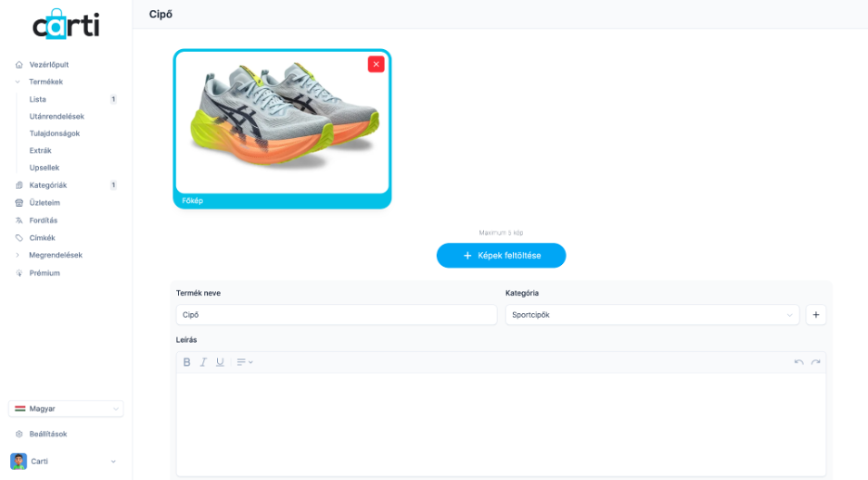Click the Kategóriák sidebar icon

tap(19, 185)
